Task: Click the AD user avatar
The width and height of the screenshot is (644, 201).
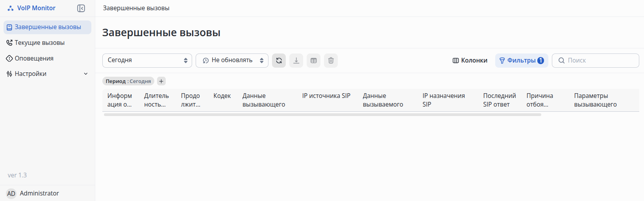Action: point(11,194)
